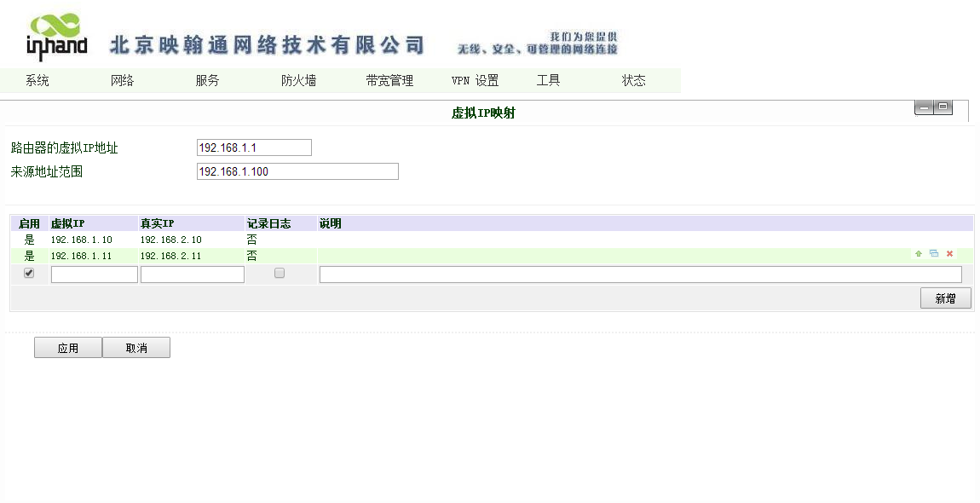
Task: Expand the VPN 设置 menu
Action: click(x=475, y=81)
